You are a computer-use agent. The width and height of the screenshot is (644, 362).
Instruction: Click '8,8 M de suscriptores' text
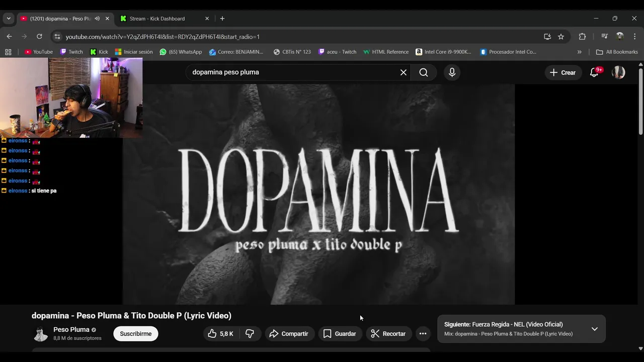click(77, 338)
